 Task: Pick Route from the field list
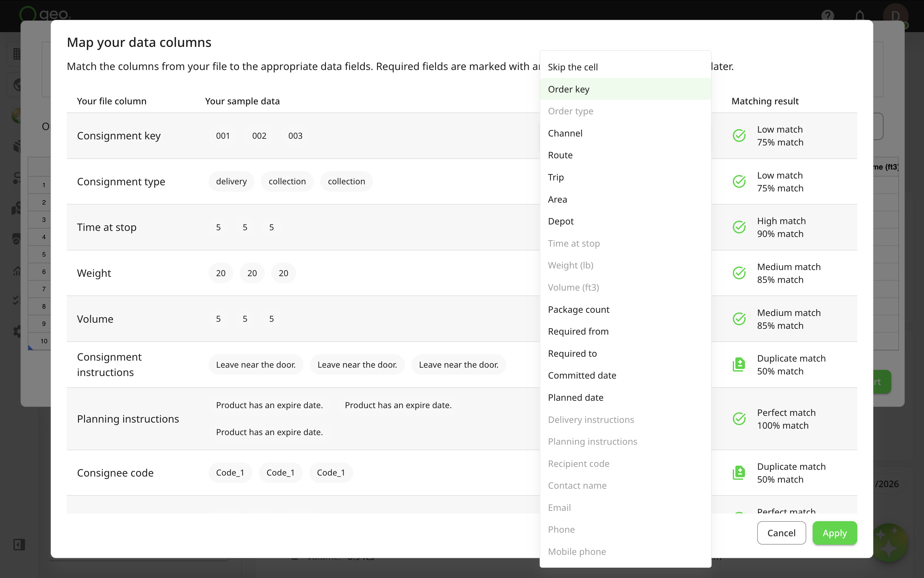click(x=625, y=155)
